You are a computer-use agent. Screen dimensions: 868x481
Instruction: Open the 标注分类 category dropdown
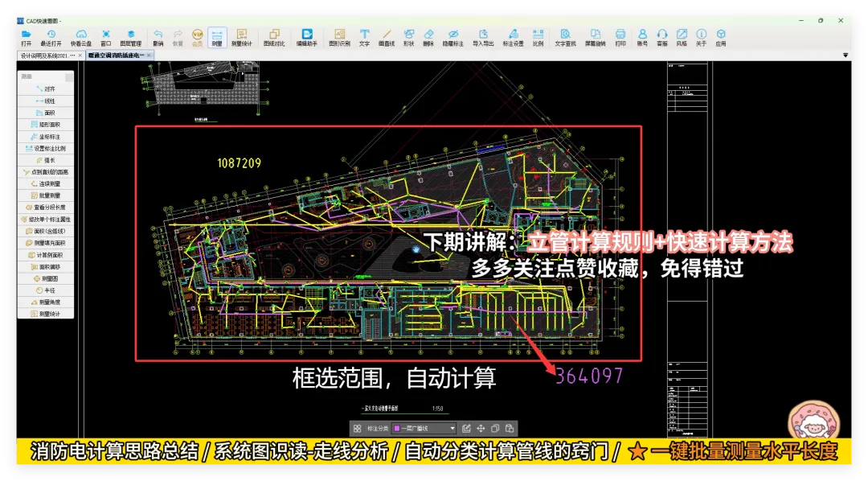click(424, 429)
